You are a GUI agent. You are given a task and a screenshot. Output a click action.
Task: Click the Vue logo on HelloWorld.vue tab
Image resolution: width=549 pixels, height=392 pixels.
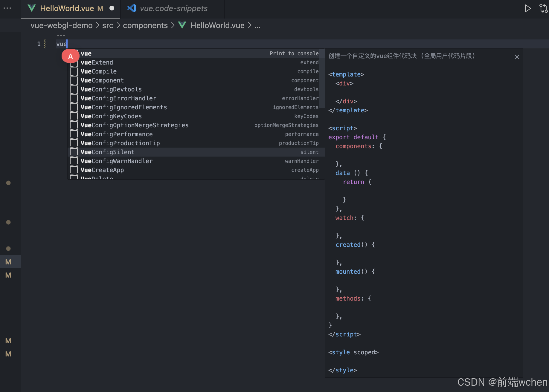point(32,8)
